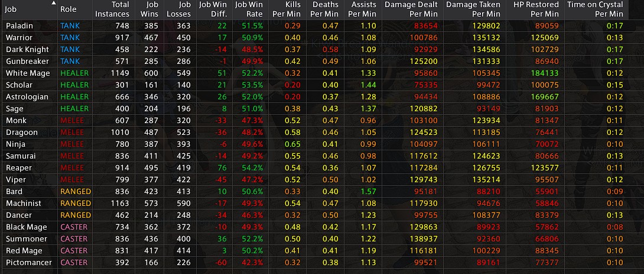Click the CASTER role in Summoner row

tap(74, 239)
